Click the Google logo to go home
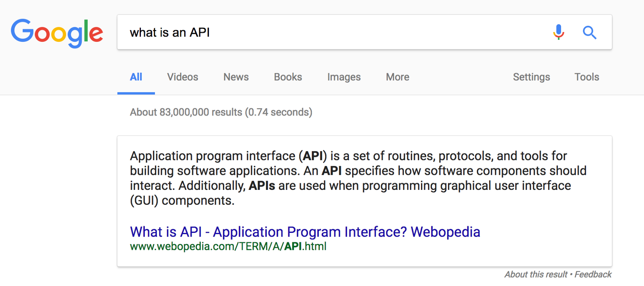 [x=57, y=33]
